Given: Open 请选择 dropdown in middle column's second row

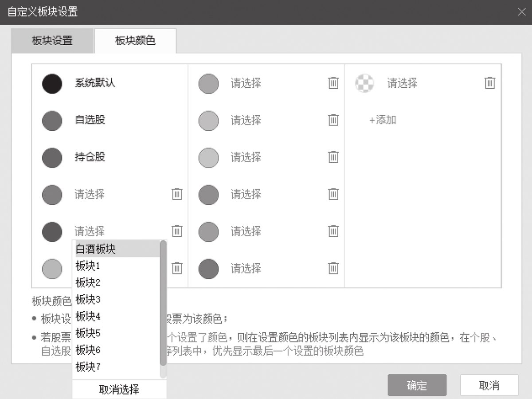Looking at the screenshot, I should click(x=246, y=120).
